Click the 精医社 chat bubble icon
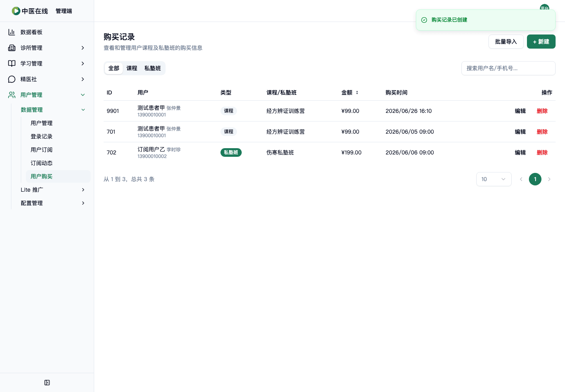Screen dimensions: 565x392 tap(12, 79)
